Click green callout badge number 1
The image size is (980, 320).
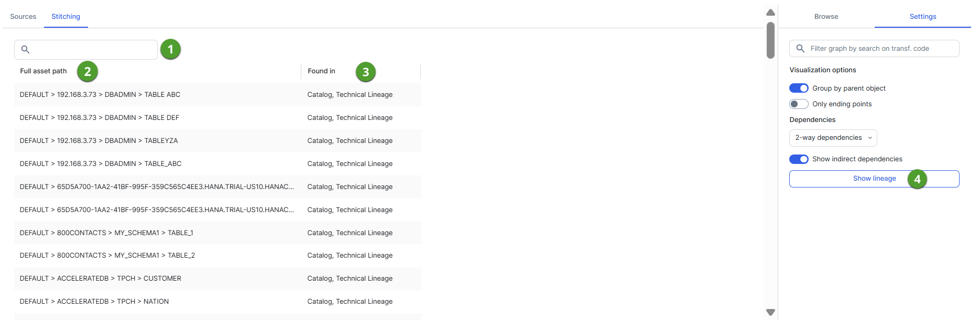pos(170,50)
